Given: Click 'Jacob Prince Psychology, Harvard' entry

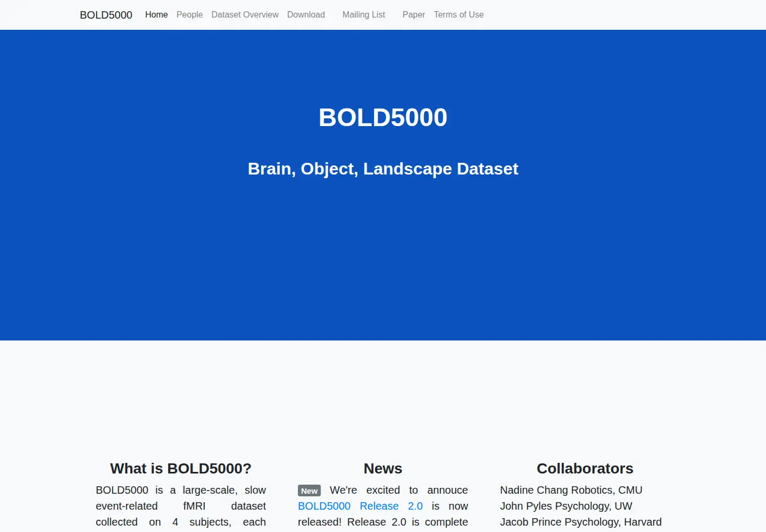Looking at the screenshot, I should point(581,522).
